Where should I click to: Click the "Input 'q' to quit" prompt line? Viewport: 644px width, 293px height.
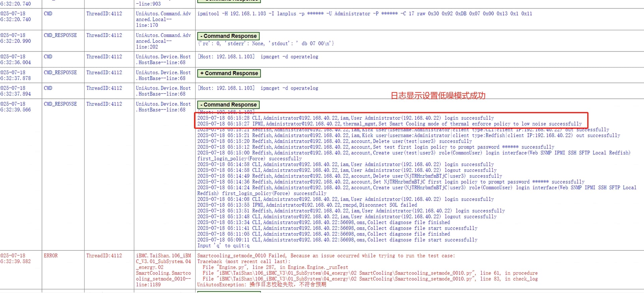223,246
